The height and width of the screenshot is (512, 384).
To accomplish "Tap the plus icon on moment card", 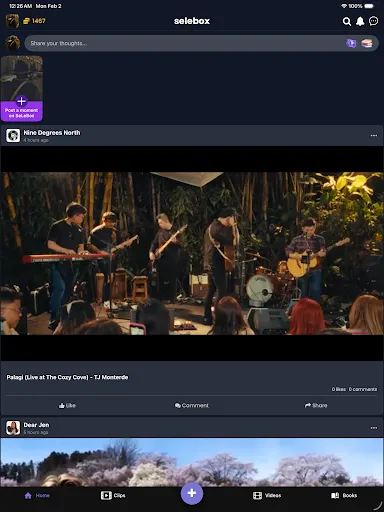I will click(21, 101).
